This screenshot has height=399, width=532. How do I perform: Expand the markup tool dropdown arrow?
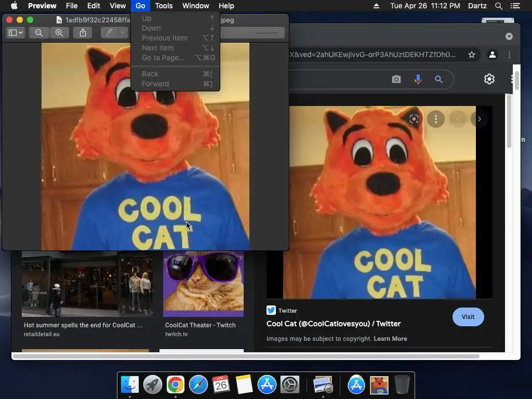click(123, 33)
